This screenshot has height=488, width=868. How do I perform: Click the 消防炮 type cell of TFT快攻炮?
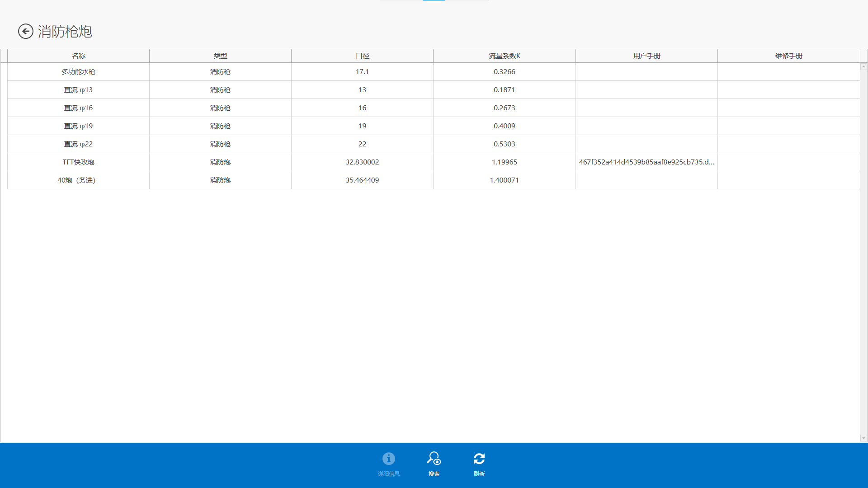pyautogui.click(x=221, y=162)
